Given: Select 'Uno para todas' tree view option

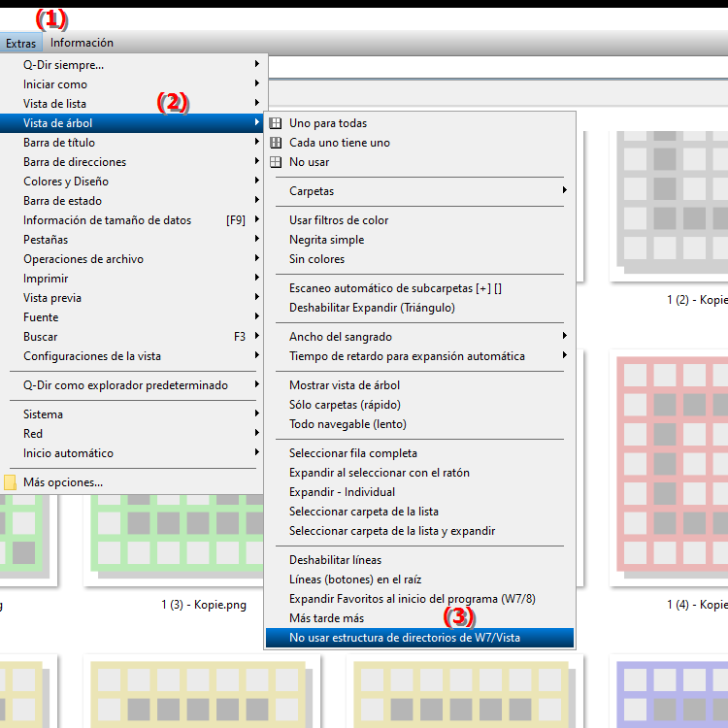Looking at the screenshot, I should [x=419, y=123].
